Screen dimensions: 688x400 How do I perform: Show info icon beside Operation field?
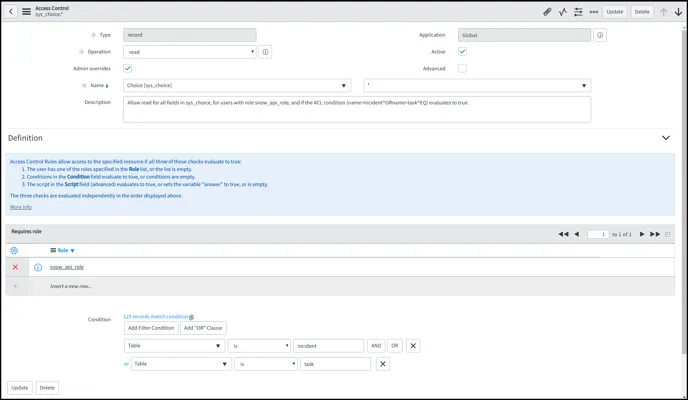pyautogui.click(x=265, y=52)
